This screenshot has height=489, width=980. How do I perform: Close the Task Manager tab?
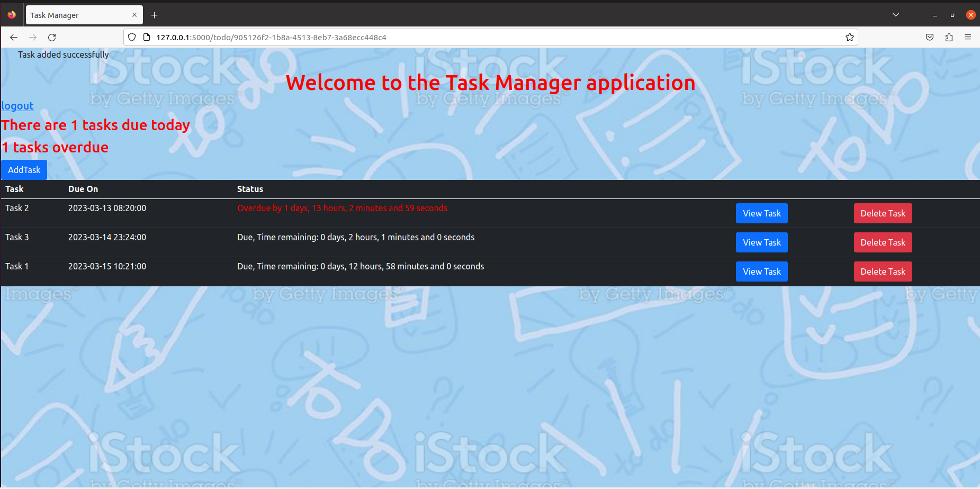coord(134,15)
